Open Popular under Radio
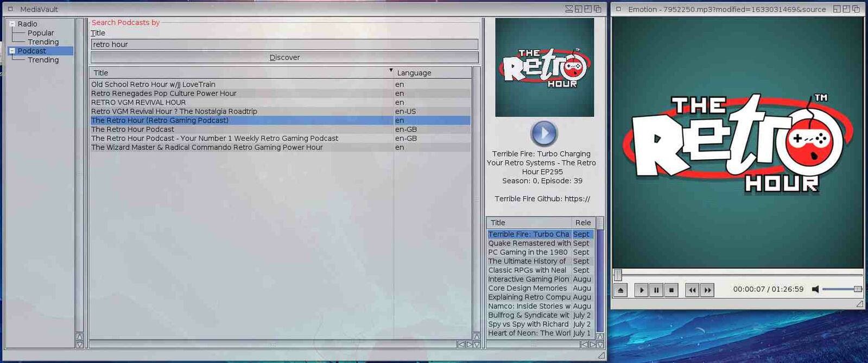868x363 pixels. click(41, 33)
